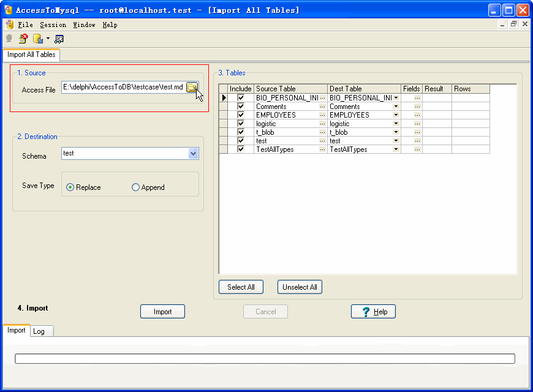Viewport: 533px width, 392px height.
Task: Uncheck Include for t_blob table
Action: 241,132
